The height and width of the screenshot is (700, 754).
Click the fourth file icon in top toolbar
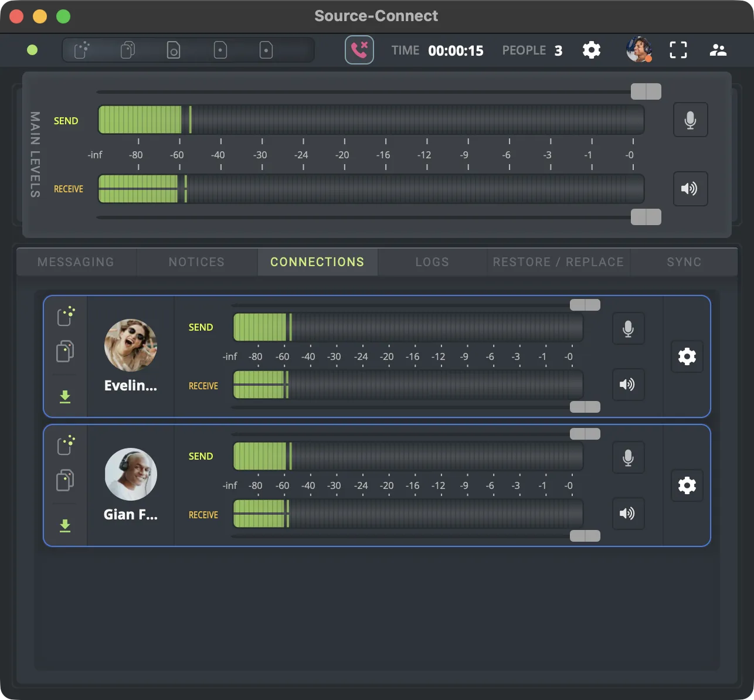(220, 50)
